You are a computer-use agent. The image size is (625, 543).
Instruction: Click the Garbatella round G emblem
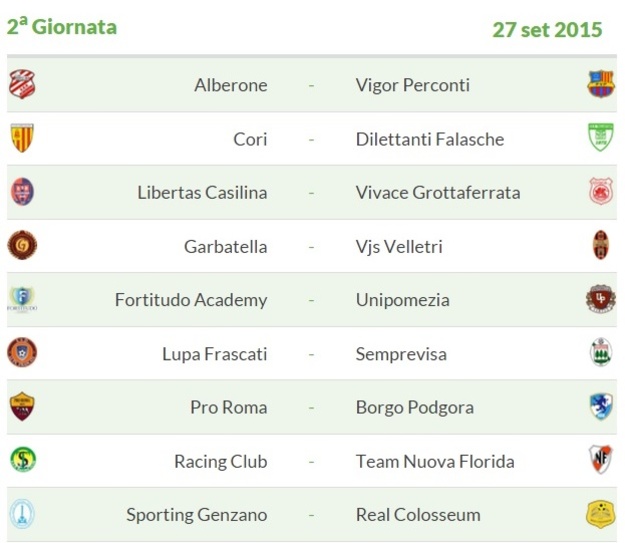[22, 245]
